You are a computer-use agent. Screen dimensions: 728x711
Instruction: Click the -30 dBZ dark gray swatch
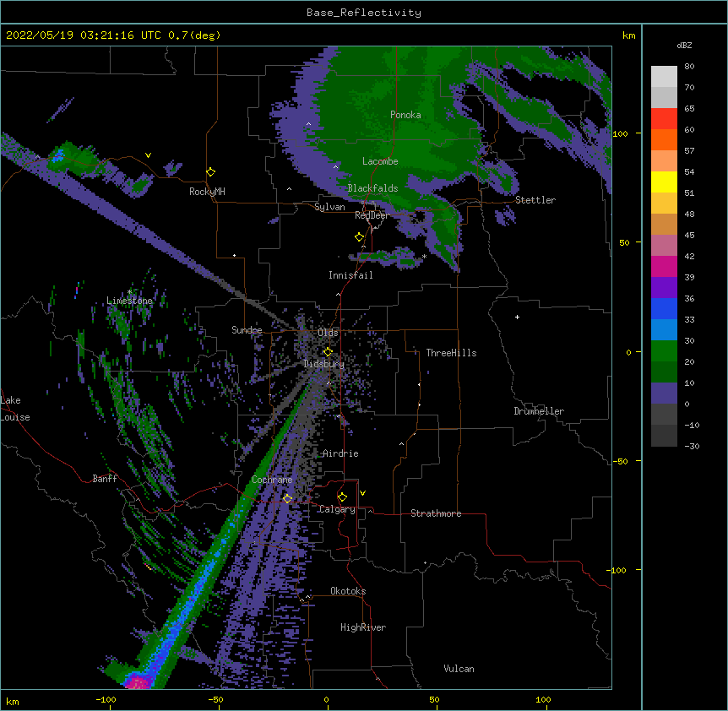click(664, 436)
